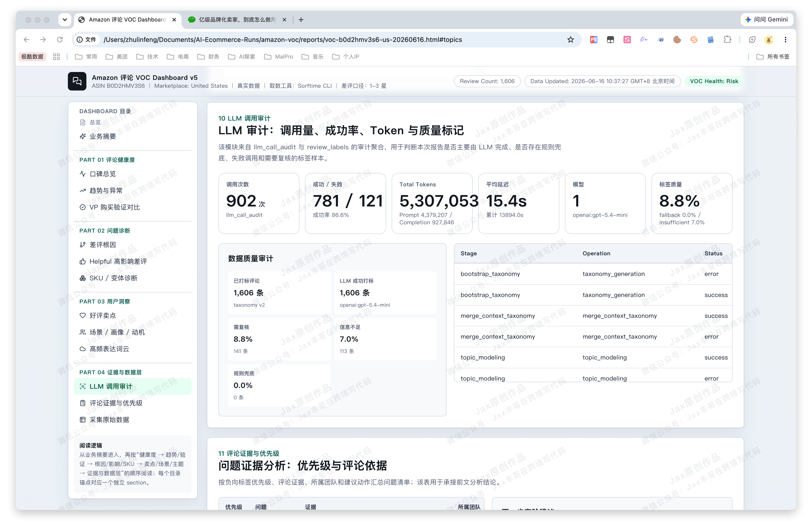Open 场景 / 画像 / 动机 section

tap(133, 332)
